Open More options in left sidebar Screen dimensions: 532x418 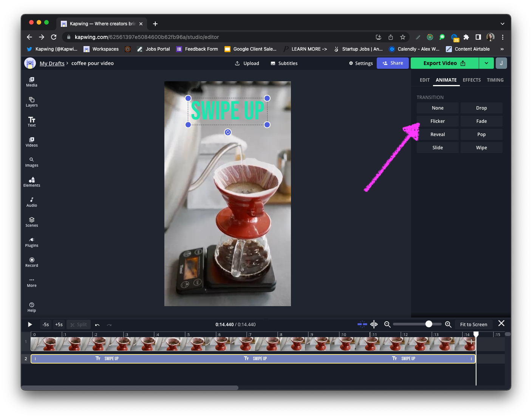coord(32,282)
